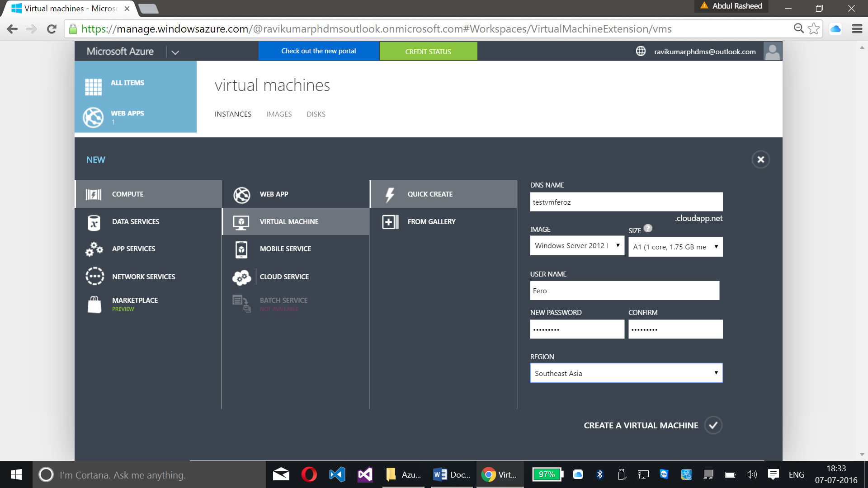Open Opera from the taskbar
The height and width of the screenshot is (488, 868).
point(309,474)
